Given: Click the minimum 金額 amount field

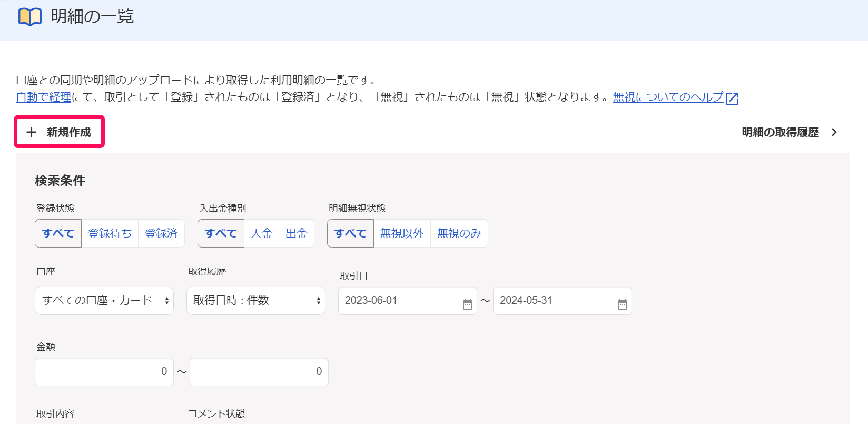Looking at the screenshot, I should click(104, 372).
